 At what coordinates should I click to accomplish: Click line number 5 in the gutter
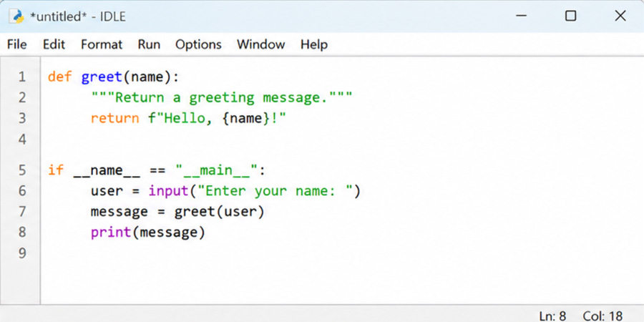click(21, 170)
